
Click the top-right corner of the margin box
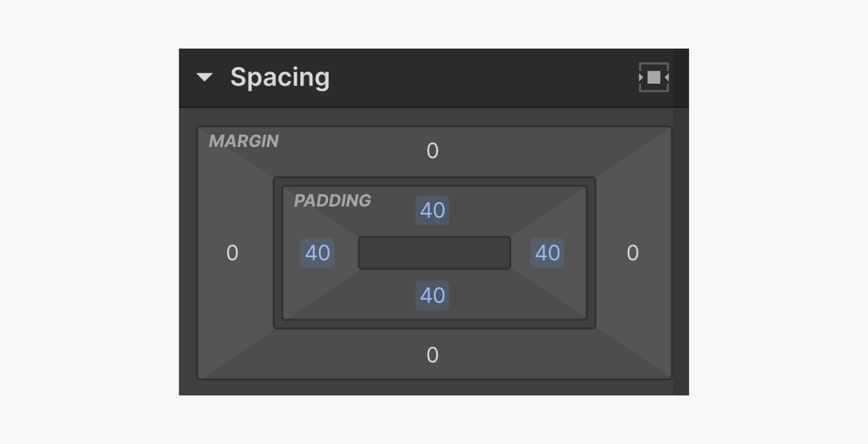click(x=665, y=132)
